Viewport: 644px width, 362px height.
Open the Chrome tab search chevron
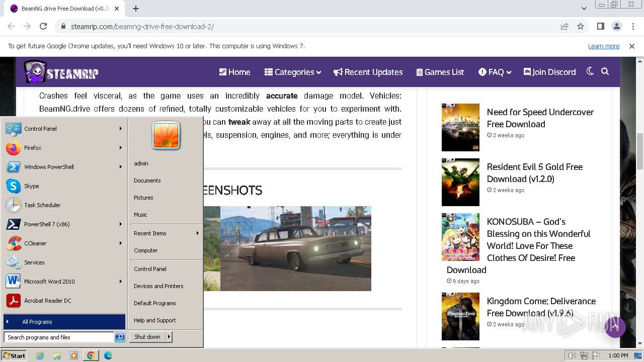584,9
